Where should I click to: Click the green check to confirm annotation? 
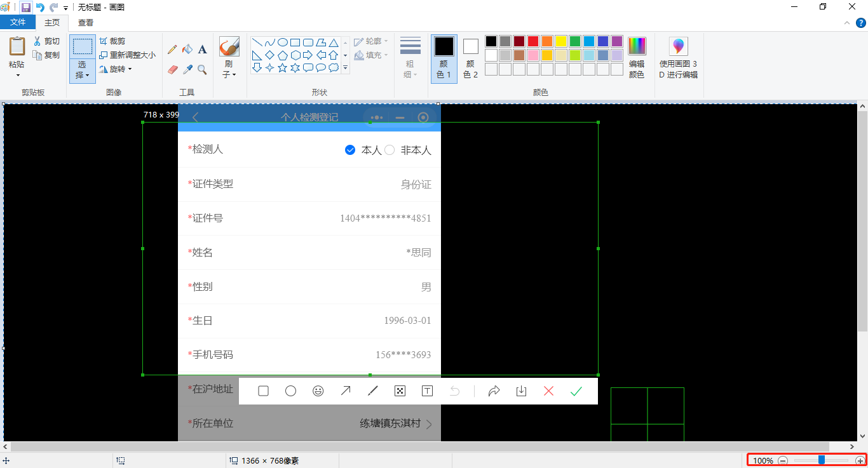[x=576, y=391]
